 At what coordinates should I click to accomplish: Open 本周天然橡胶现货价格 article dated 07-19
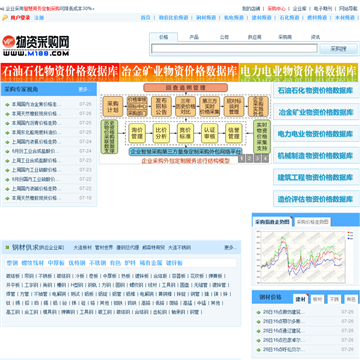(x=37, y=198)
